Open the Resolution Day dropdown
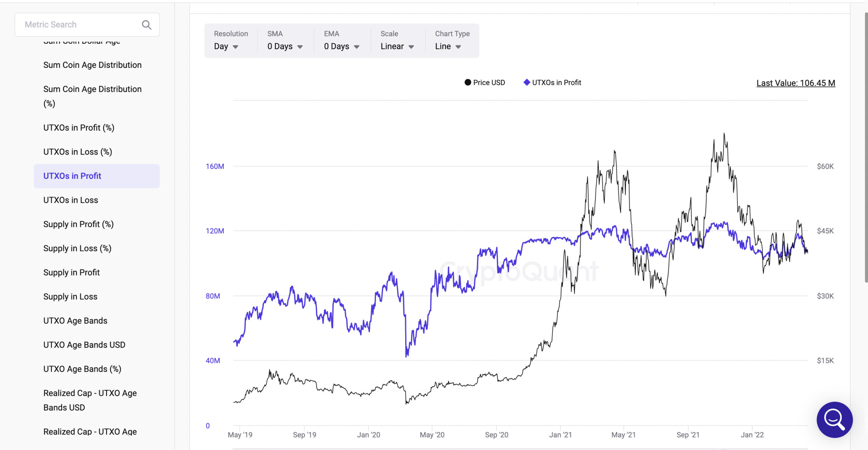The width and height of the screenshot is (868, 450). coord(226,46)
